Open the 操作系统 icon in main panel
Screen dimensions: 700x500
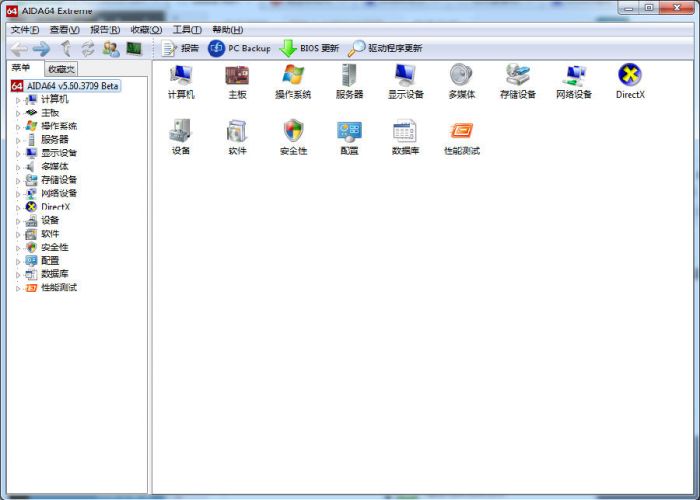293,82
